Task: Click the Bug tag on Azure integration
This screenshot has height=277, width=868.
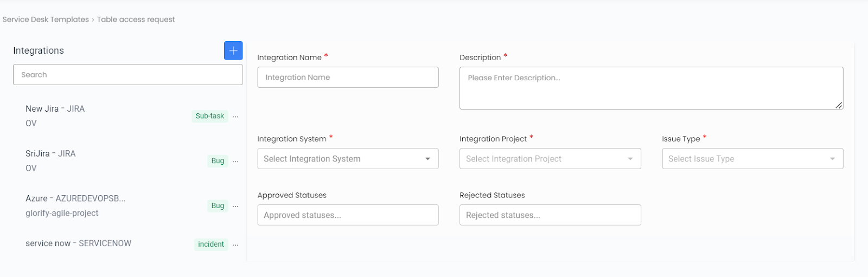Action: click(x=218, y=206)
